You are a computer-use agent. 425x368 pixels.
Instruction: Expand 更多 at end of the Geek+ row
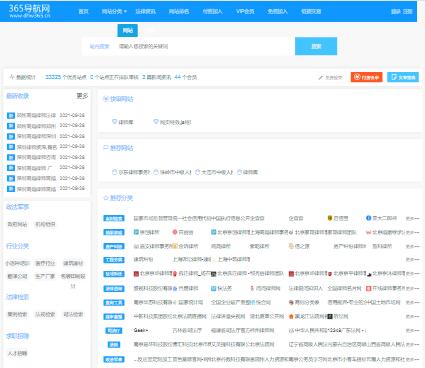(x=412, y=330)
